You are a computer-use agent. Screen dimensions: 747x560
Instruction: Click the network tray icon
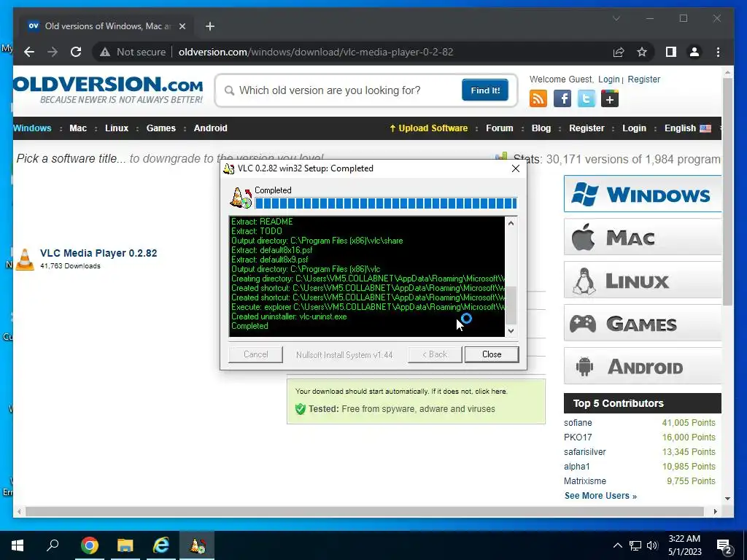pos(635,545)
